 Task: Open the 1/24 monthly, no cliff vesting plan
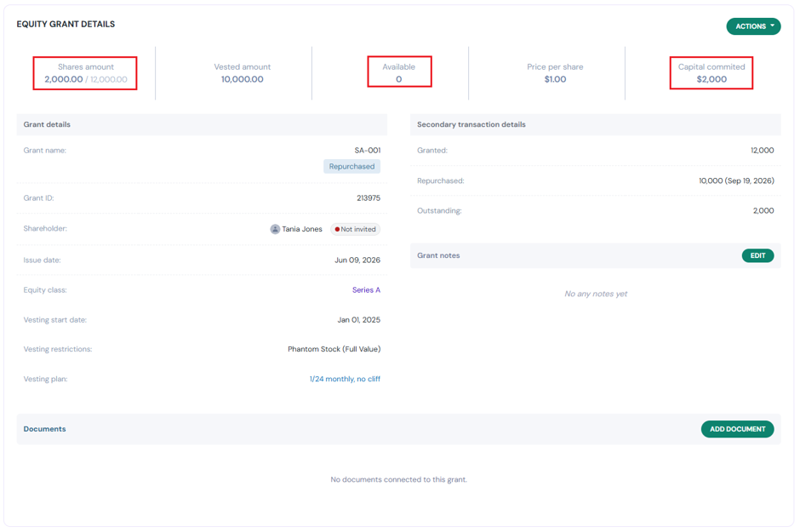(345, 379)
